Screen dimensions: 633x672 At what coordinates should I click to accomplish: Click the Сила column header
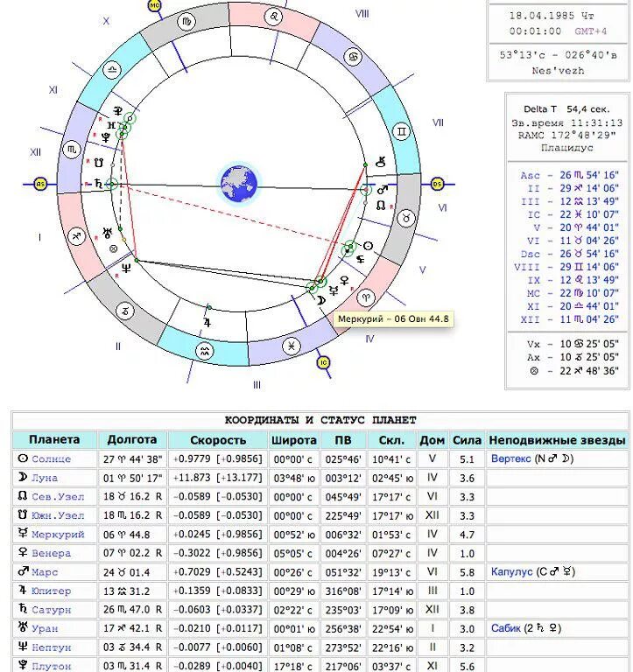click(x=467, y=440)
